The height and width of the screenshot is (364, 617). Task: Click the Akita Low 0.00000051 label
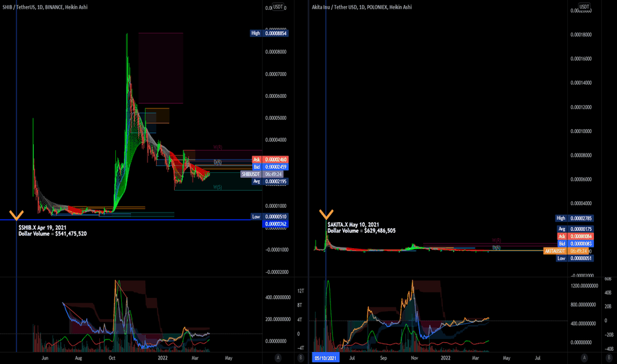point(575,258)
